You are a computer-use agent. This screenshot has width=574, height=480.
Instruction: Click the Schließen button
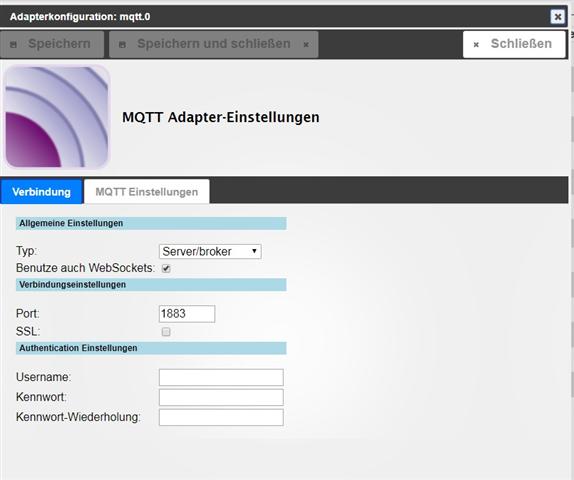[514, 44]
